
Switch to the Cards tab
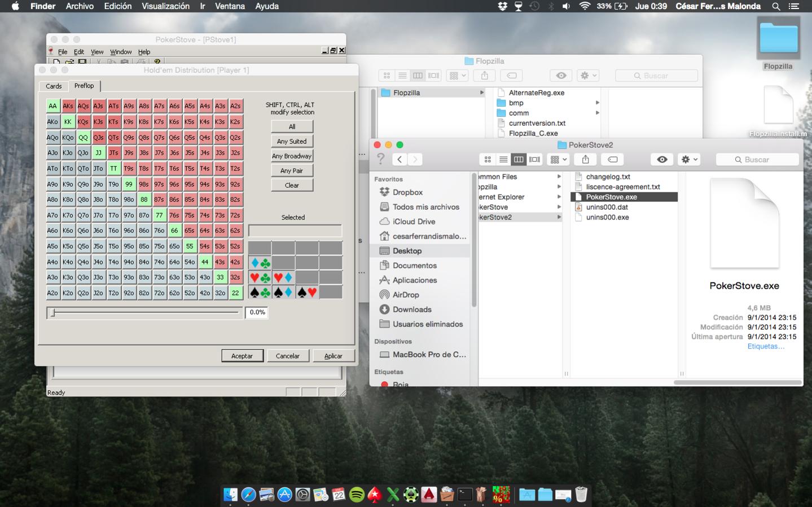54,86
